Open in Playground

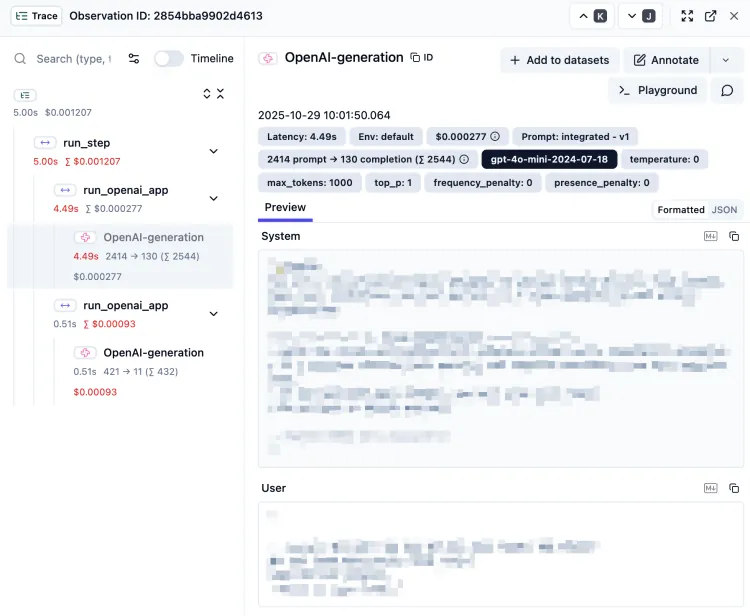[x=658, y=90]
